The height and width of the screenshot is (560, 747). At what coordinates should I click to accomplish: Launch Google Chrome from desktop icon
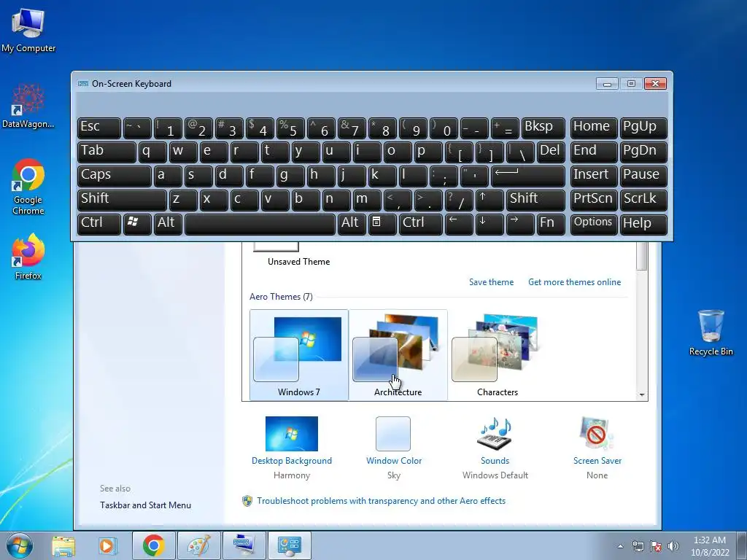28,186
